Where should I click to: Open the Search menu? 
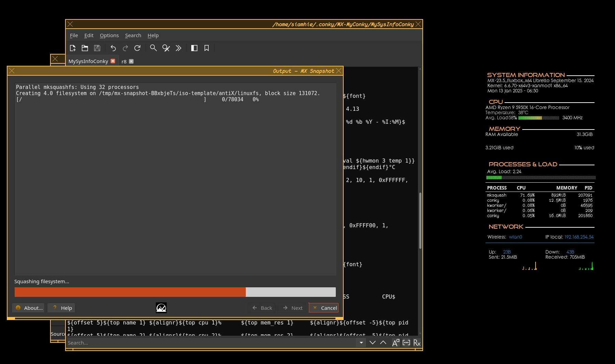(x=133, y=35)
